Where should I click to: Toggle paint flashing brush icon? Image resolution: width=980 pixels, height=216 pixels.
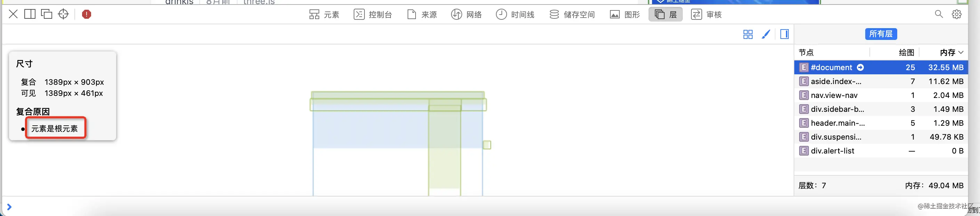(x=766, y=34)
